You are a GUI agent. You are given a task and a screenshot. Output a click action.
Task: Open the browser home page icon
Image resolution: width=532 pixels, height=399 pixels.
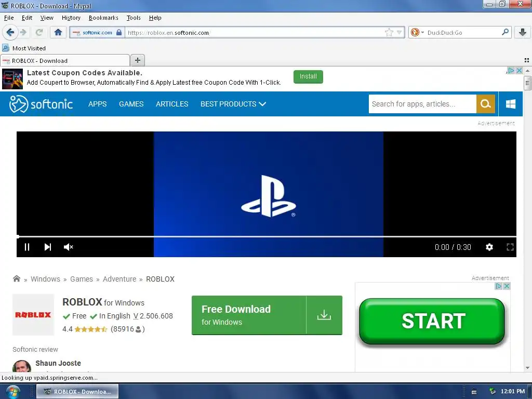point(58,32)
